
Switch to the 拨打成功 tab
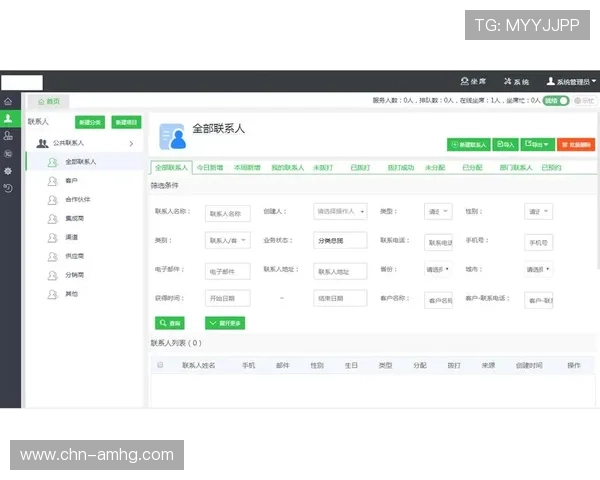[x=401, y=168]
